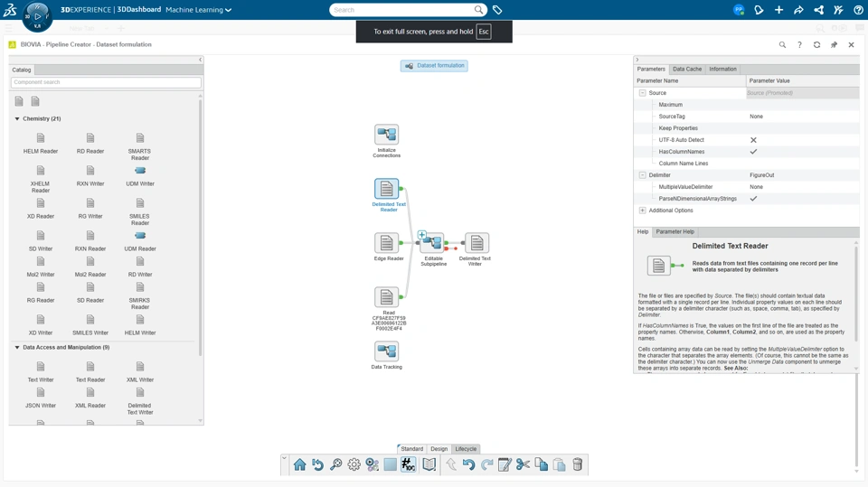
Task: Click the pin icon in widget header
Action: (834, 45)
